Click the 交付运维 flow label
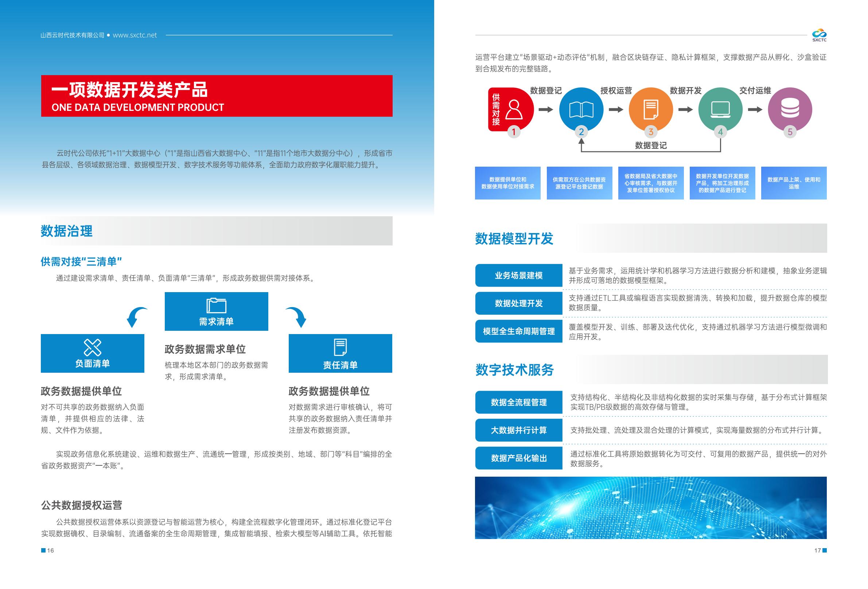The image size is (868, 589). tap(755, 91)
